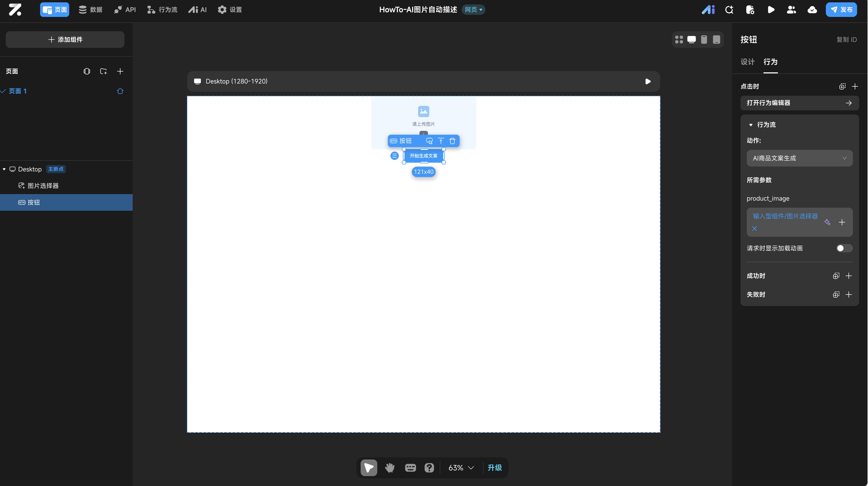The image size is (868, 486).
Task: Click the home icon for 页面 1
Action: (x=120, y=91)
